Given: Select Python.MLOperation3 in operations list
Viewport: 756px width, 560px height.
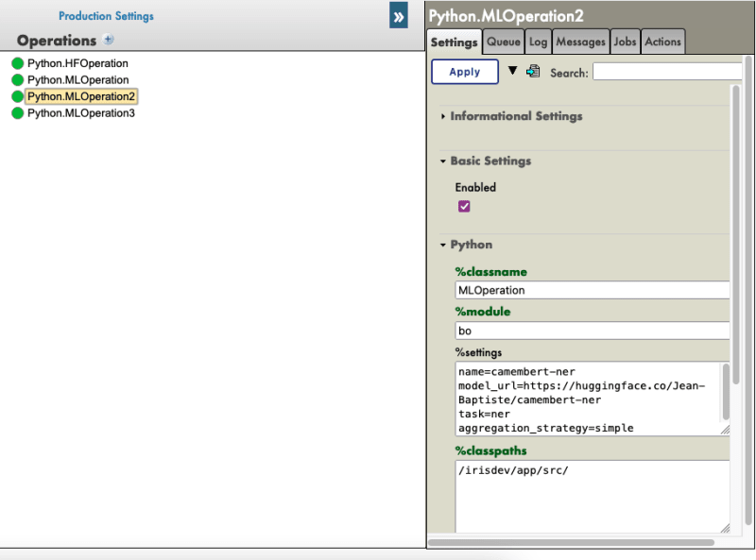Looking at the screenshot, I should (x=81, y=113).
